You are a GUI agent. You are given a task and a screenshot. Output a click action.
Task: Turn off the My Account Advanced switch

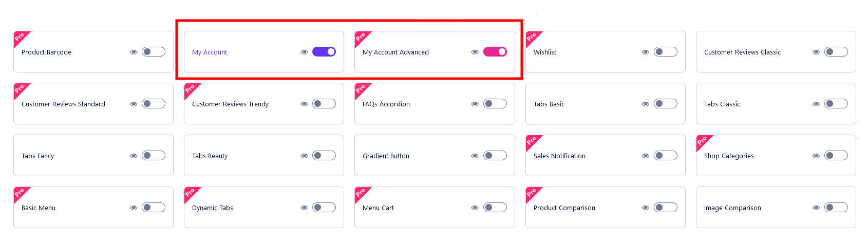click(x=495, y=52)
